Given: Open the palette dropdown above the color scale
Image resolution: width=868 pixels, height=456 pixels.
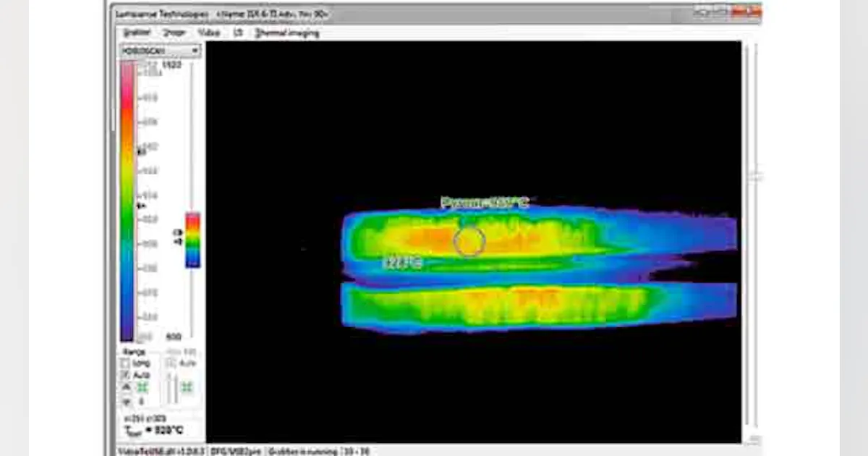Looking at the screenshot, I should click(160, 51).
